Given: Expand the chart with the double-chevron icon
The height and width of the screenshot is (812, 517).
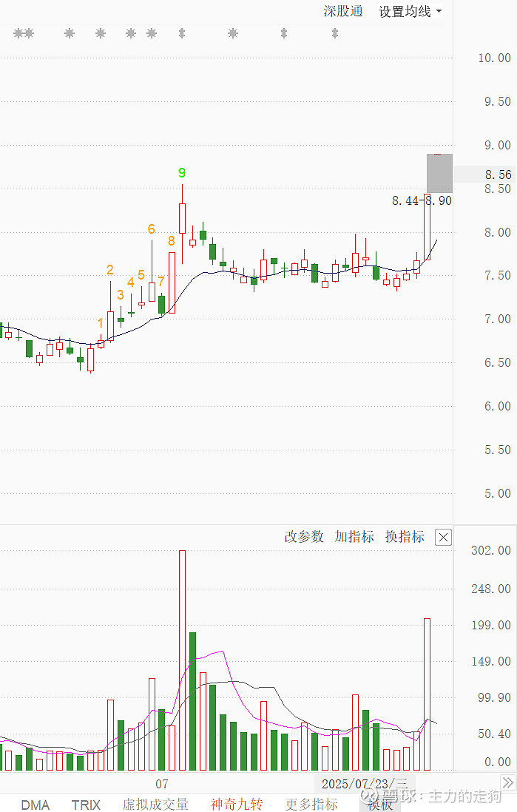Looking at the screenshot, I should 508,782.
